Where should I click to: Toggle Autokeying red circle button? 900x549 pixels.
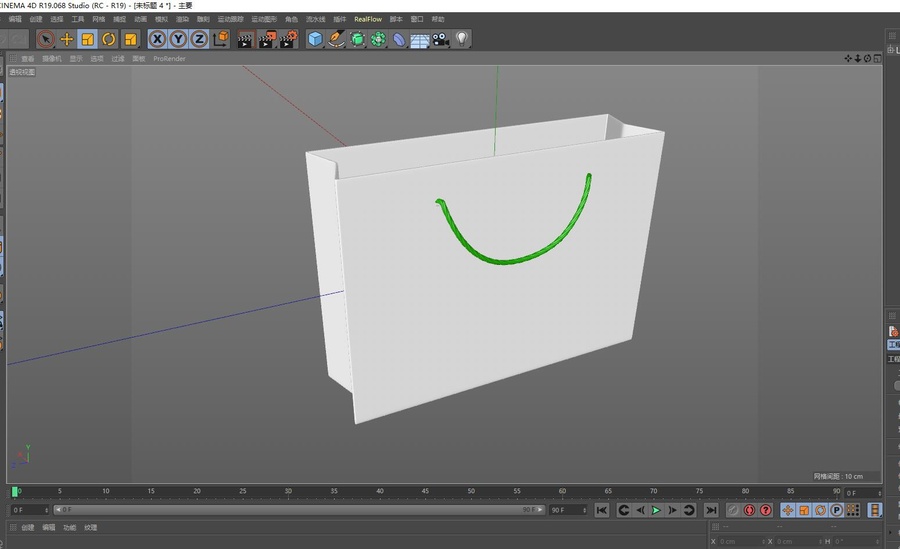point(749,510)
